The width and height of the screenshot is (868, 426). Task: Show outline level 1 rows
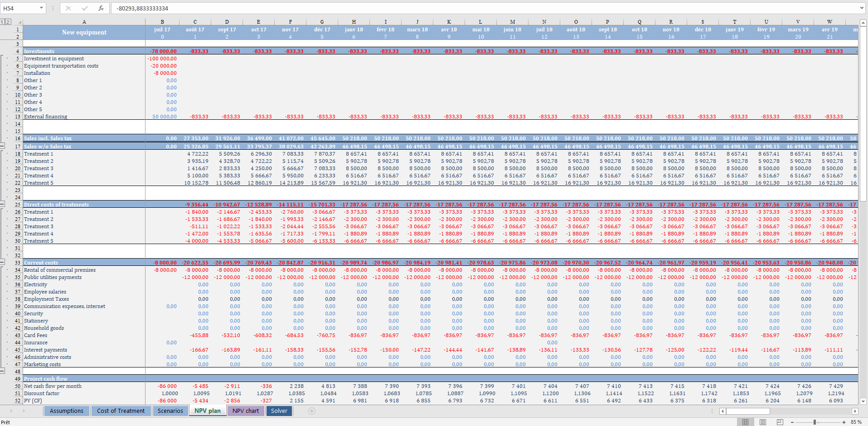(2, 22)
